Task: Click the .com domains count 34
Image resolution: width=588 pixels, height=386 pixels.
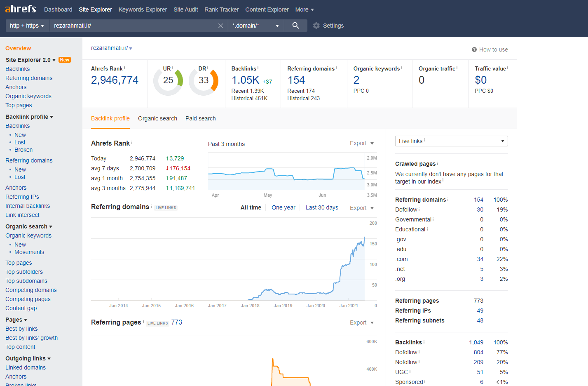Action: (480, 259)
